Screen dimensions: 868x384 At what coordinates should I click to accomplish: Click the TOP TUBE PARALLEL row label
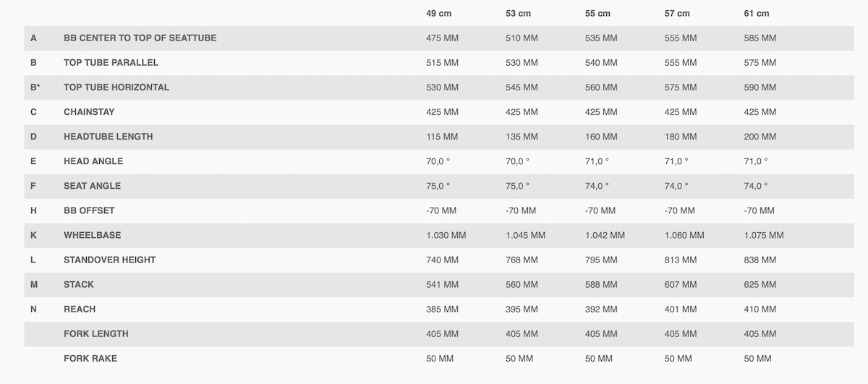tap(111, 63)
